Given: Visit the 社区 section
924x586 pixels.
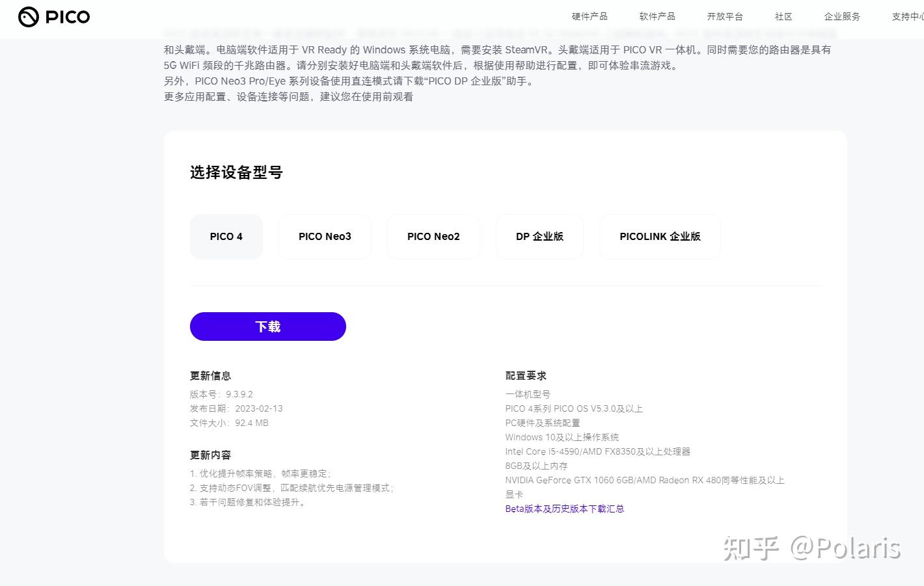Looking at the screenshot, I should 783,16.
